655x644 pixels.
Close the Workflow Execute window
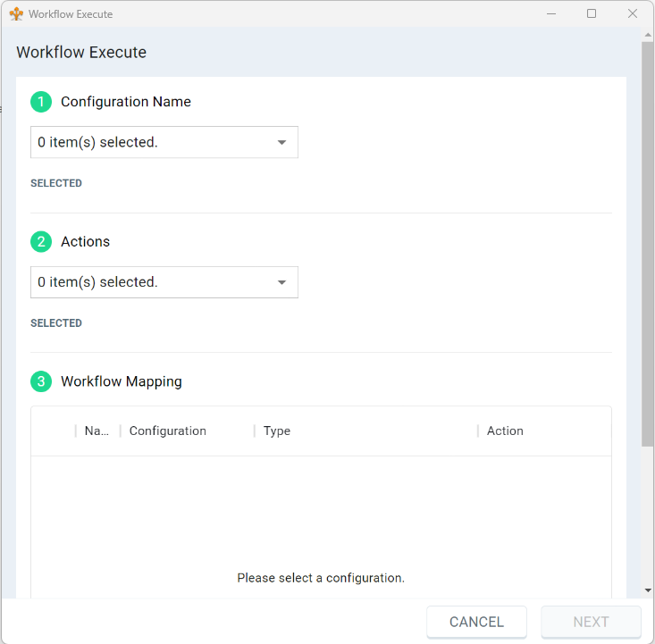point(633,14)
